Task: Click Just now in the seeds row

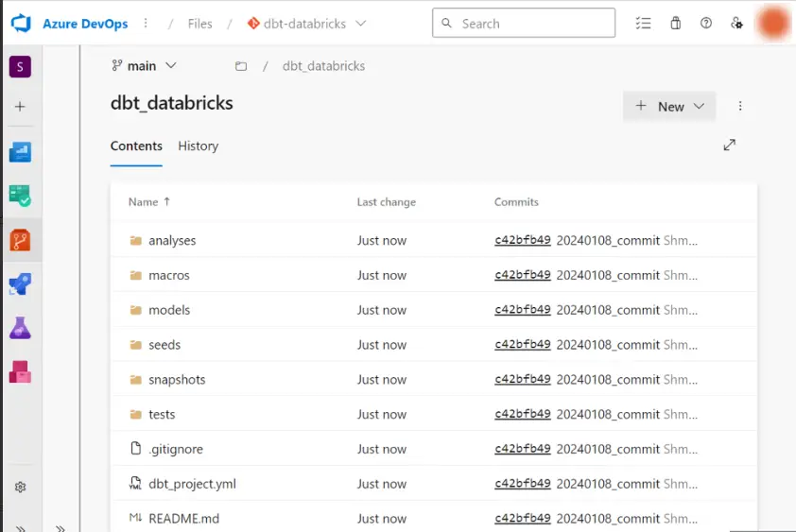Action: click(381, 345)
